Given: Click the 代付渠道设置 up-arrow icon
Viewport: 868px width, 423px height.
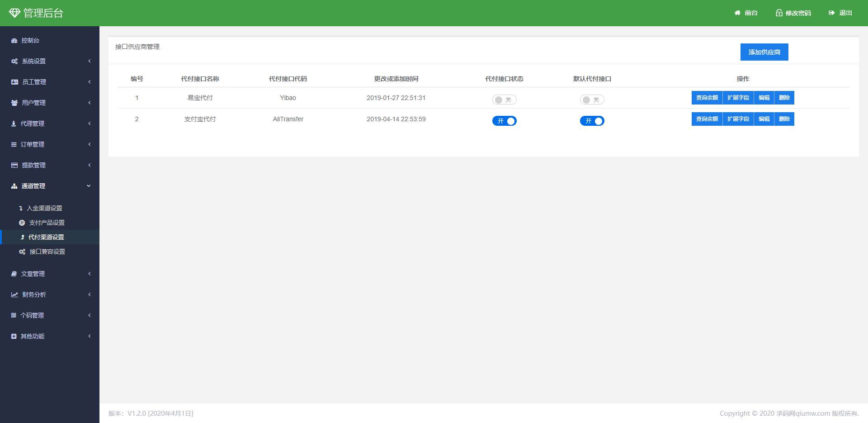Looking at the screenshot, I should (x=23, y=237).
